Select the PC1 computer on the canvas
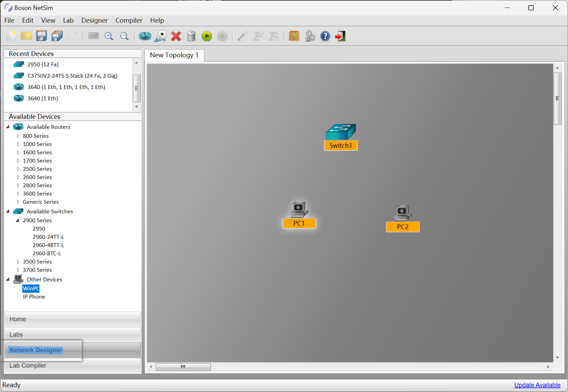The height and width of the screenshot is (392, 568). 299,215
